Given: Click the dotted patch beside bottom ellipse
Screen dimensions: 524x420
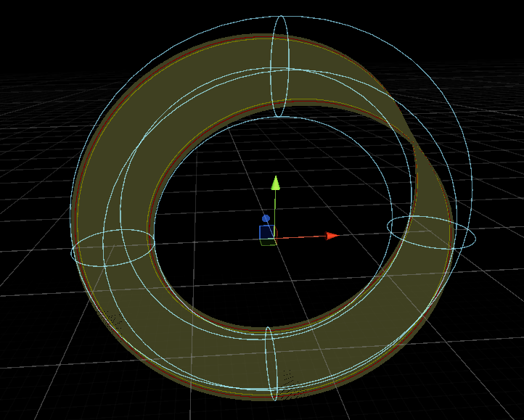Looking at the screenshot, I should 290,381.
